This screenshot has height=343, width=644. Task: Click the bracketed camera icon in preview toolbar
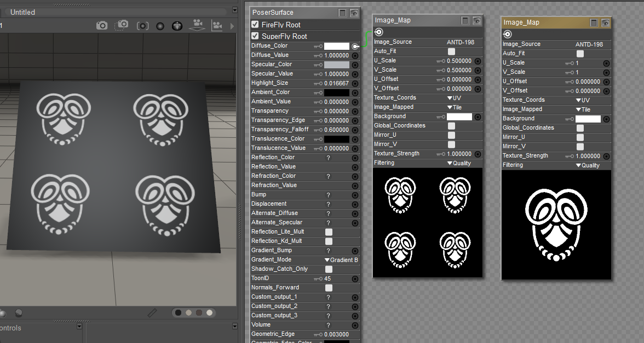[143, 26]
